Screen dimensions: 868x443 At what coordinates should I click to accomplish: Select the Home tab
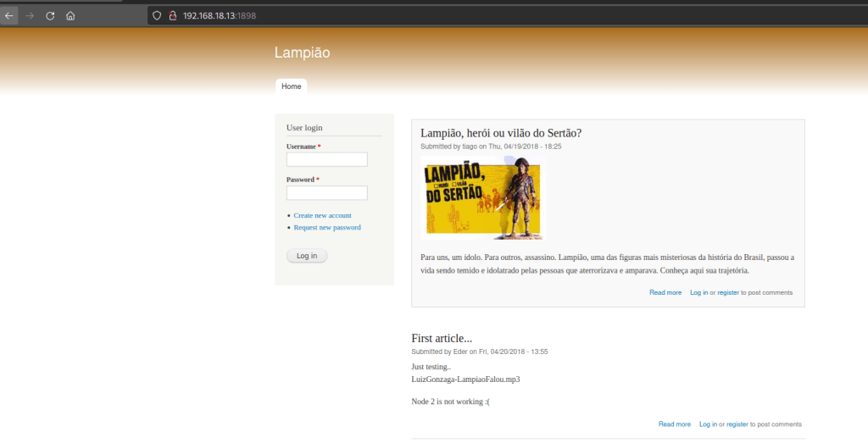point(291,86)
